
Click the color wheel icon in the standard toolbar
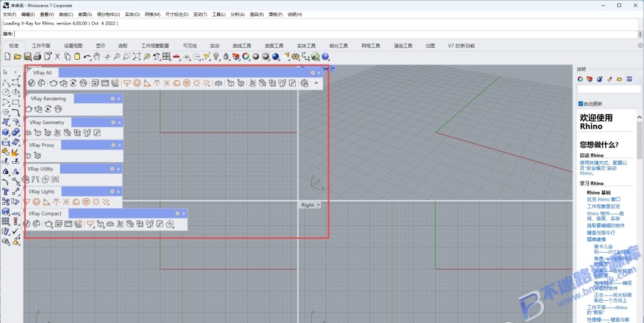click(246, 56)
